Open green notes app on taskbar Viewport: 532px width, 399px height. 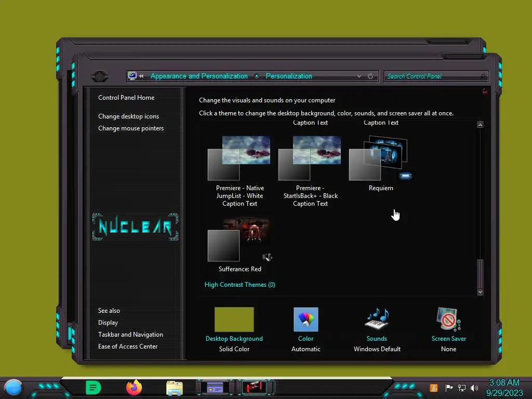[x=94, y=388]
